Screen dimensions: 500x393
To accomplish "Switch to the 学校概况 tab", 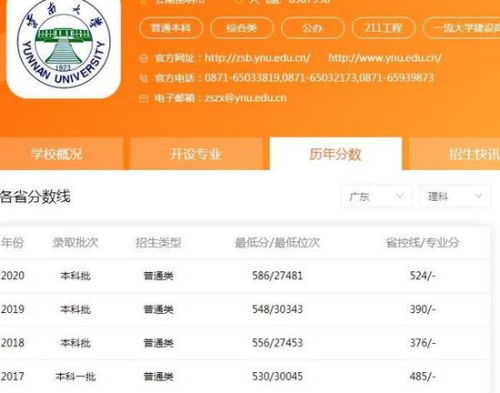I will pos(62,154).
